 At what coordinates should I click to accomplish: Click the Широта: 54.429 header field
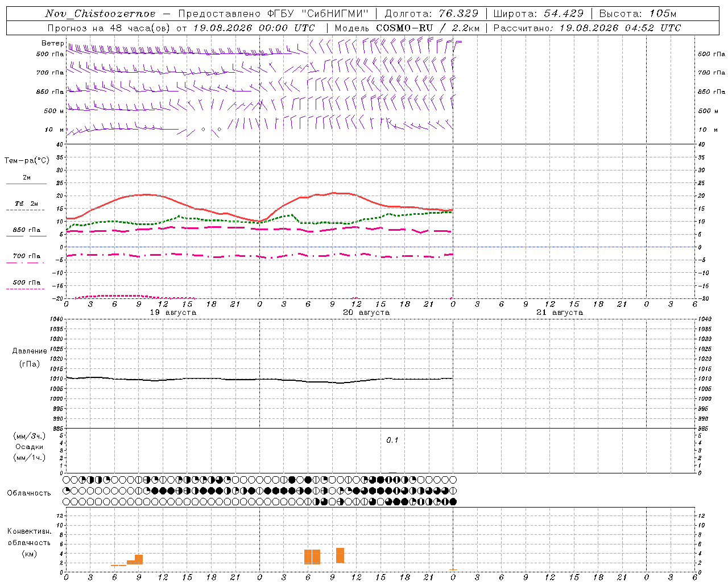[539, 14]
